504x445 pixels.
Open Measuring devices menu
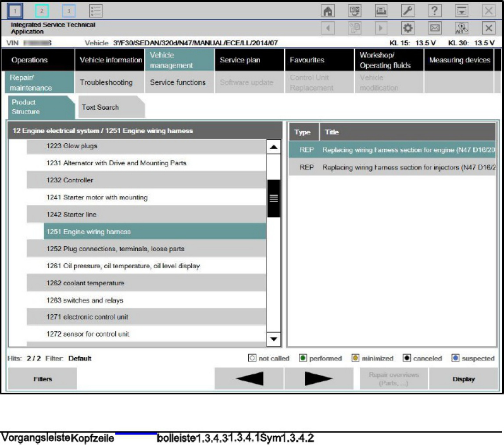click(459, 60)
